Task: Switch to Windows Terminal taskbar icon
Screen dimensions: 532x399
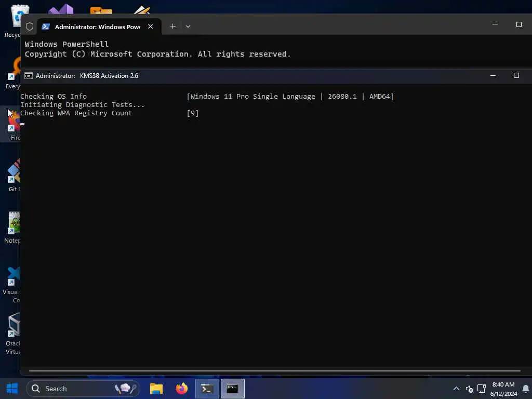Action: coord(207,389)
